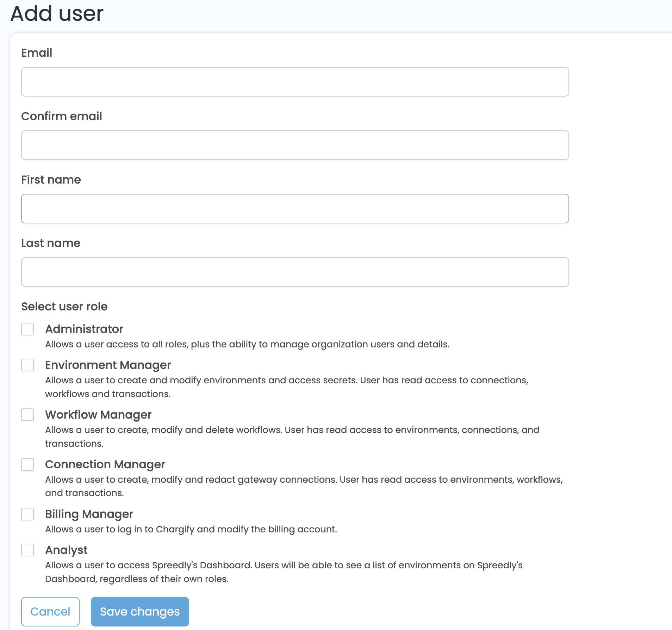Click the Connection Manager label text
672x630 pixels.
(x=105, y=464)
